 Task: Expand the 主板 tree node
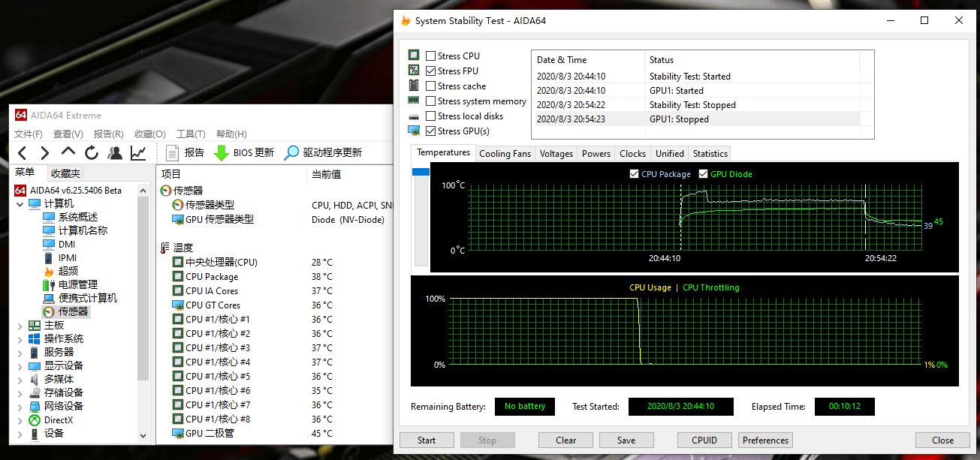coord(20,325)
